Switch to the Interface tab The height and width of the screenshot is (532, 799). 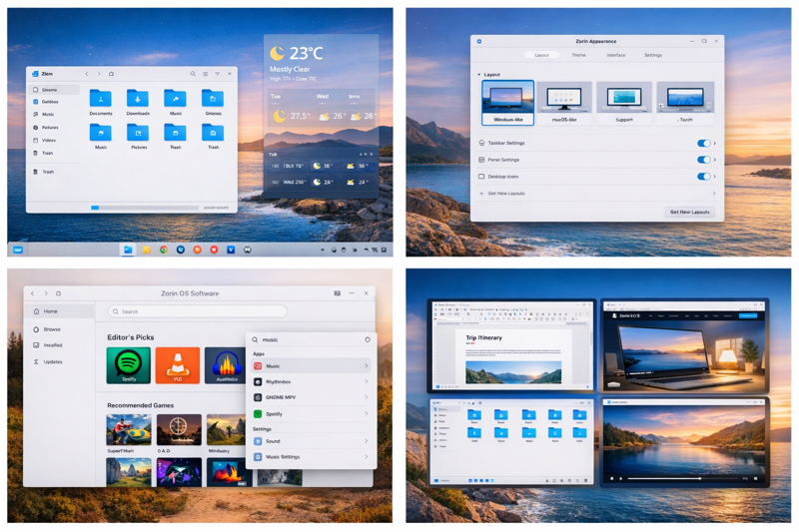pyautogui.click(x=616, y=55)
